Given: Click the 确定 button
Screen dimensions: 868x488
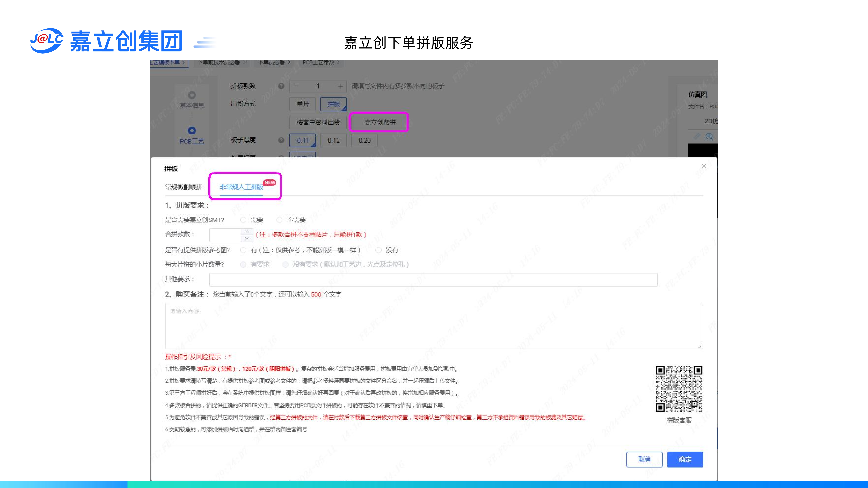Looking at the screenshot, I should [x=685, y=459].
